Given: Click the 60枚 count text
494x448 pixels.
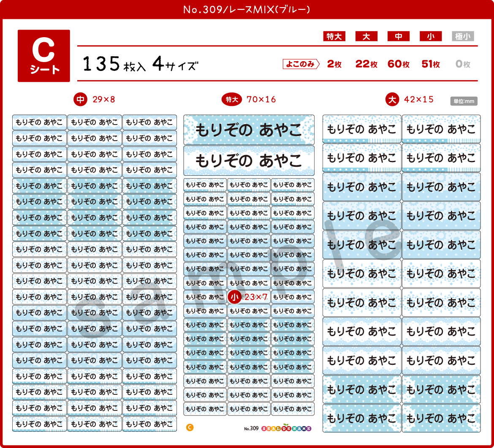Looking at the screenshot, I should [x=399, y=64].
